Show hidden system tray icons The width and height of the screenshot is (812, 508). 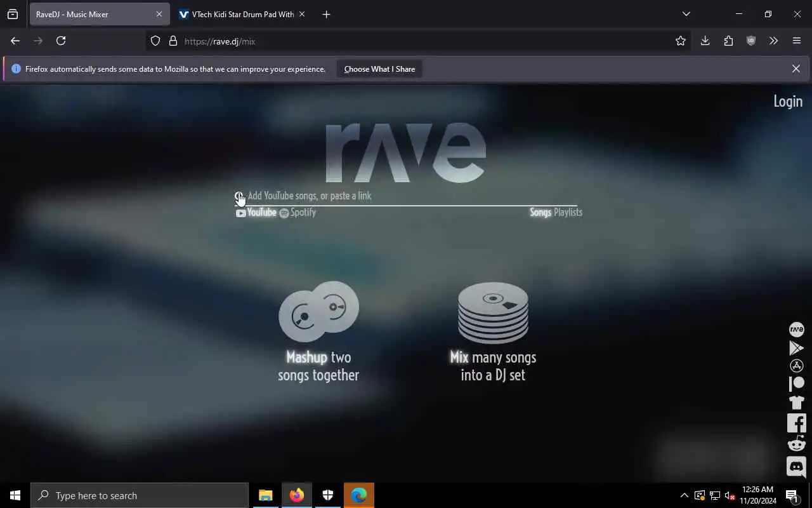[x=684, y=495]
